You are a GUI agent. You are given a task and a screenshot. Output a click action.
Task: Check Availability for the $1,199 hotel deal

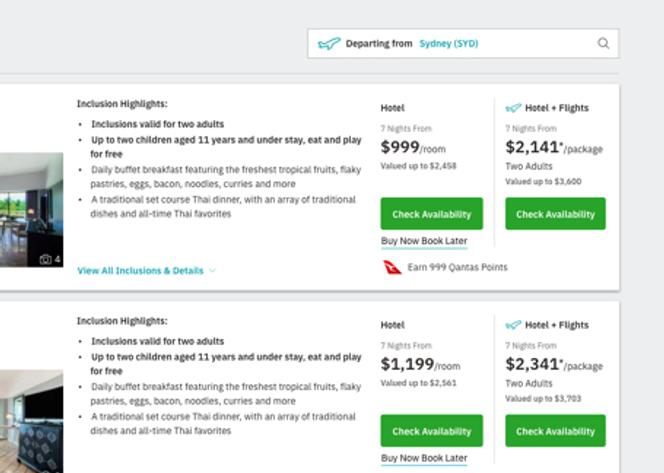(x=431, y=431)
